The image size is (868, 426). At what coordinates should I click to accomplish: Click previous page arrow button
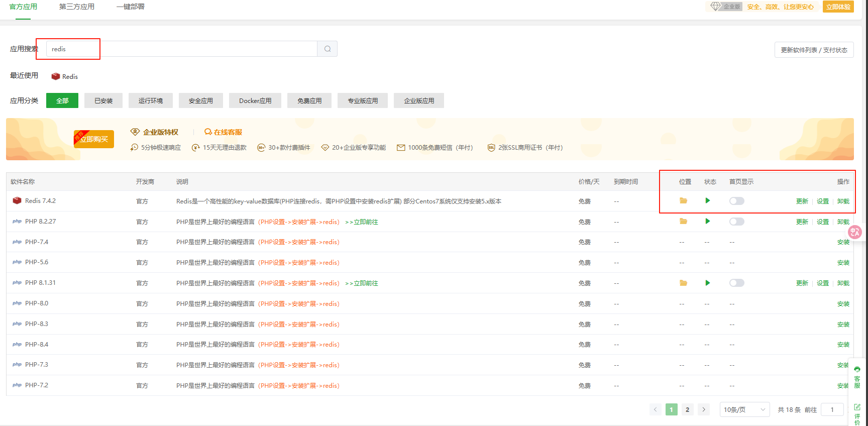656,409
